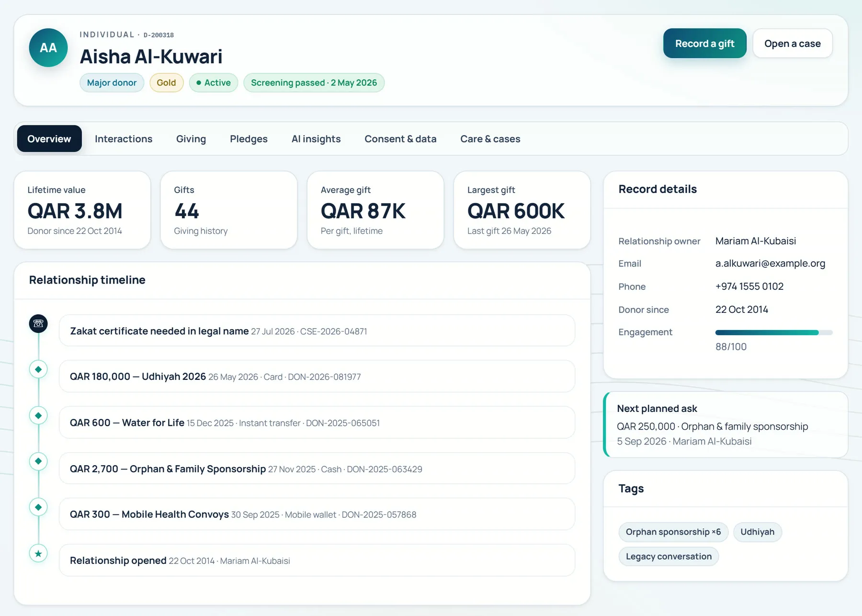Image resolution: width=862 pixels, height=616 pixels.
Task: Go to the Giving tab
Action: pos(191,139)
